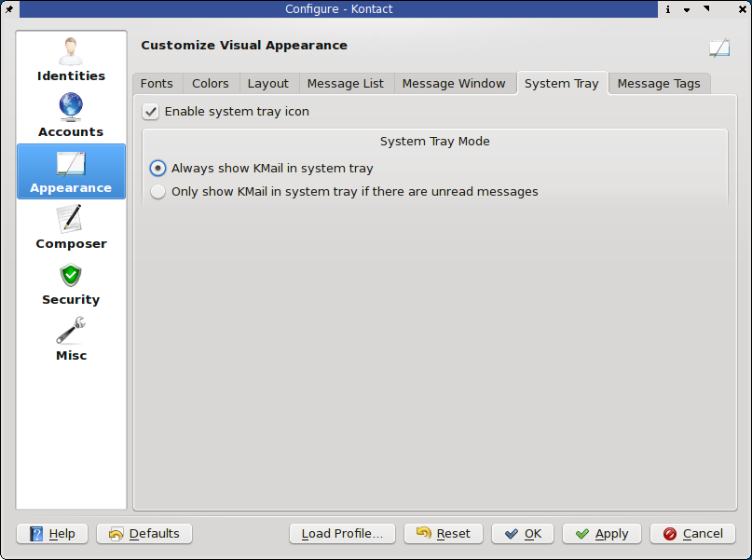Choose Only show KMail if unread messages

pos(158,192)
